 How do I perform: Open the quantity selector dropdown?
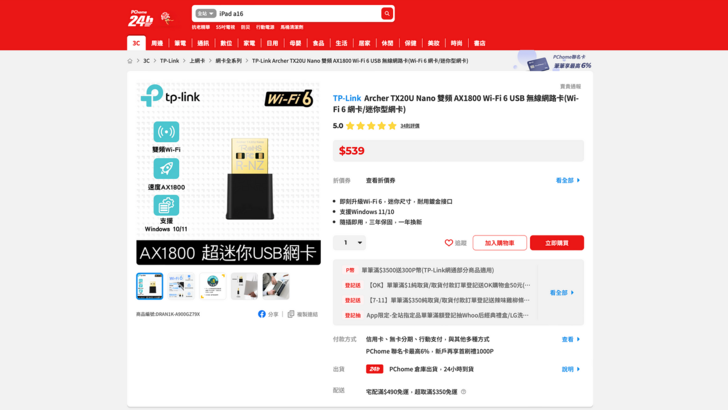[351, 243]
